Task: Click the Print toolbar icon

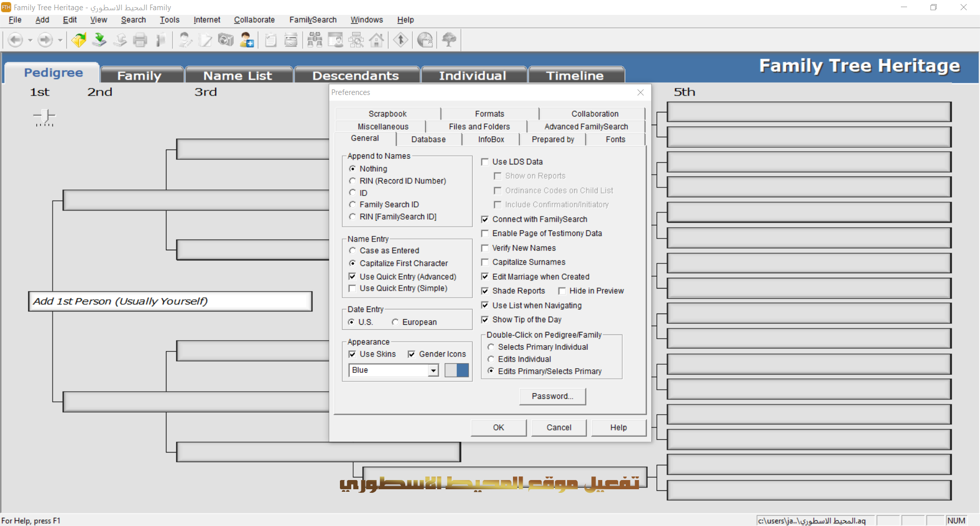Action: point(140,39)
